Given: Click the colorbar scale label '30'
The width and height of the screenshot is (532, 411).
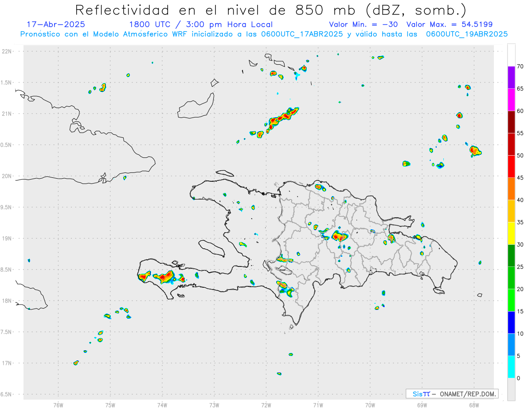Looking at the screenshot, I should point(520,245).
